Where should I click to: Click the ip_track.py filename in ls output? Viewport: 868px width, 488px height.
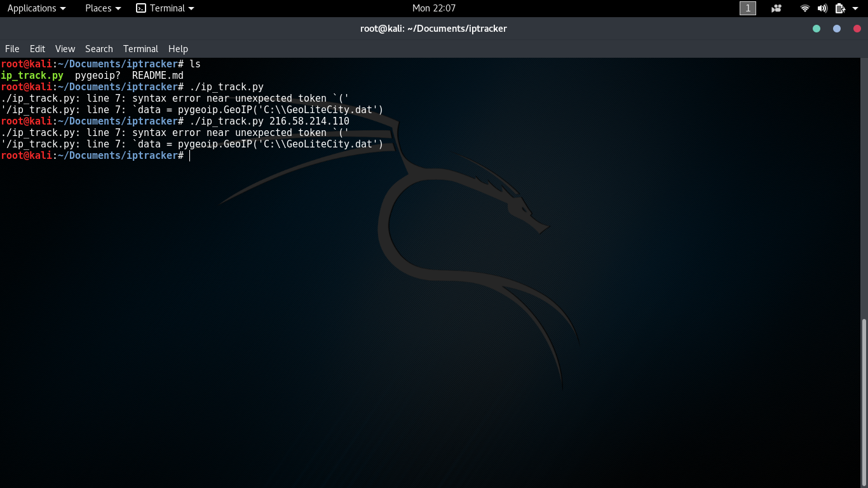(x=32, y=76)
